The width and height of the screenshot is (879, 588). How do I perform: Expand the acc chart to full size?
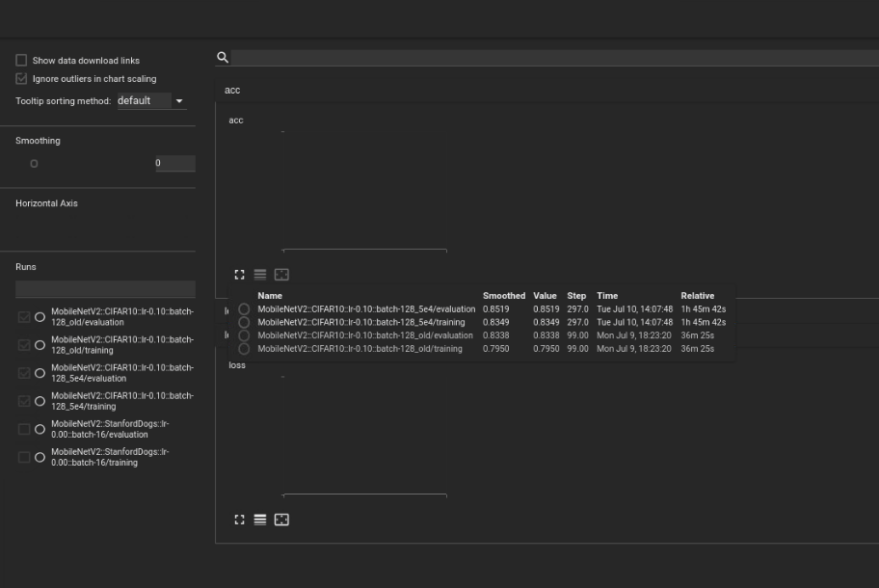pyautogui.click(x=239, y=275)
